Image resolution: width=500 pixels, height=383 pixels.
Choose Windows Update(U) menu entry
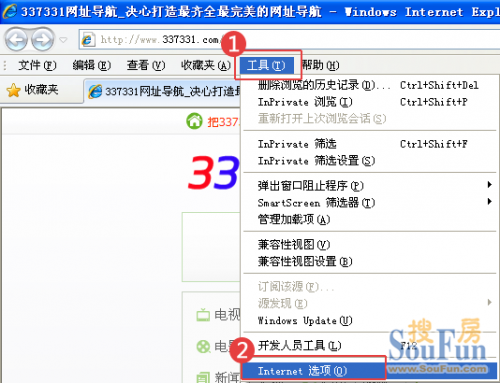click(x=370, y=320)
